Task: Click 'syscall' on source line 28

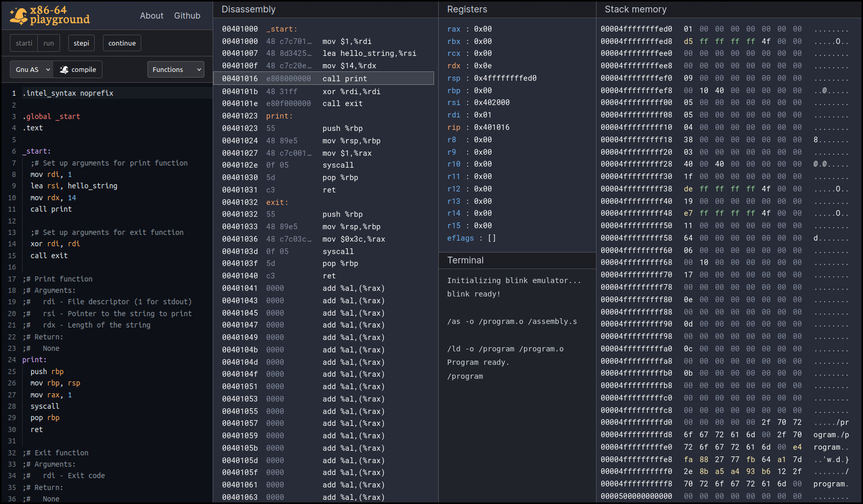Action: (45, 406)
